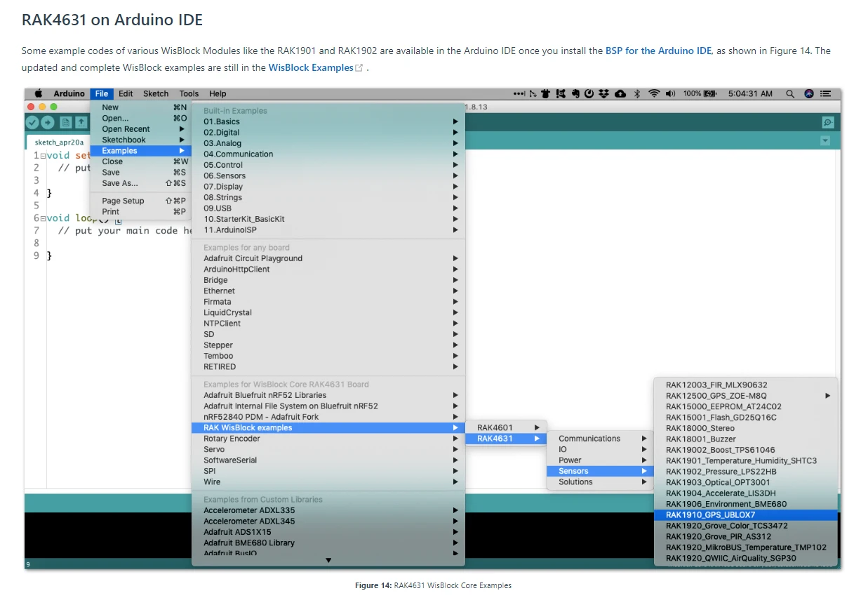Open the Tools menu
This screenshot has height=612, width=868.
[189, 93]
